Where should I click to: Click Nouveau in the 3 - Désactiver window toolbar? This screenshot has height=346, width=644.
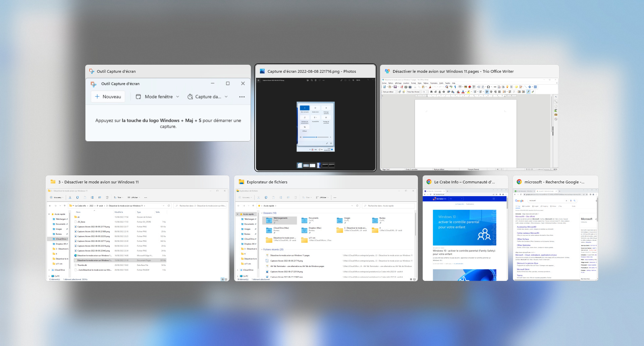[x=56, y=197]
